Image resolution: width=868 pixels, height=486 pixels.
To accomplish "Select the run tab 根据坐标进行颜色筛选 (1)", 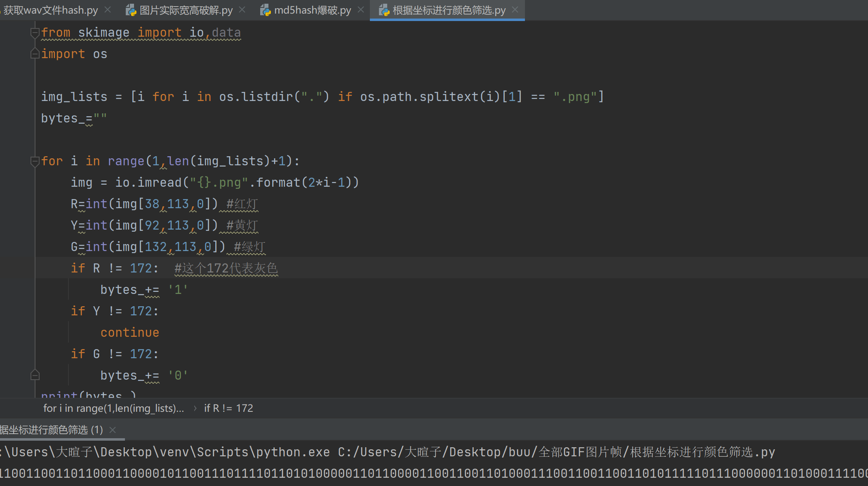I will (52, 430).
